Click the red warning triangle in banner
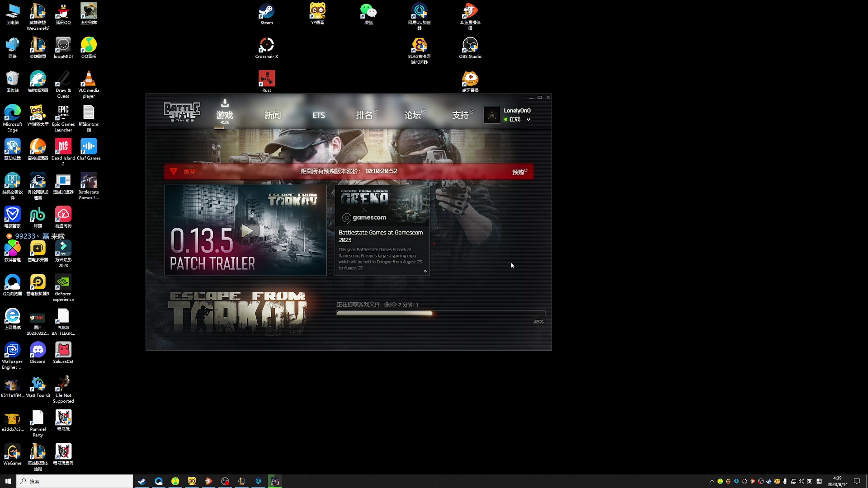Viewport: 868px width, 488px height. pos(174,172)
